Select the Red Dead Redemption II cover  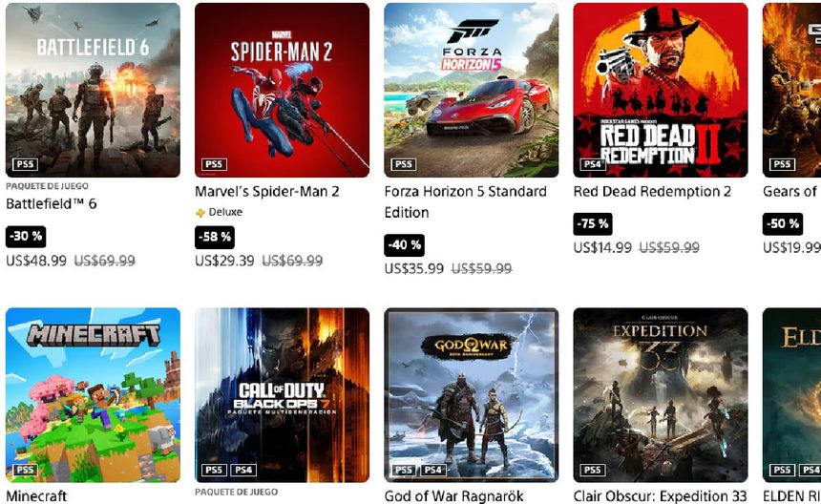point(661,90)
